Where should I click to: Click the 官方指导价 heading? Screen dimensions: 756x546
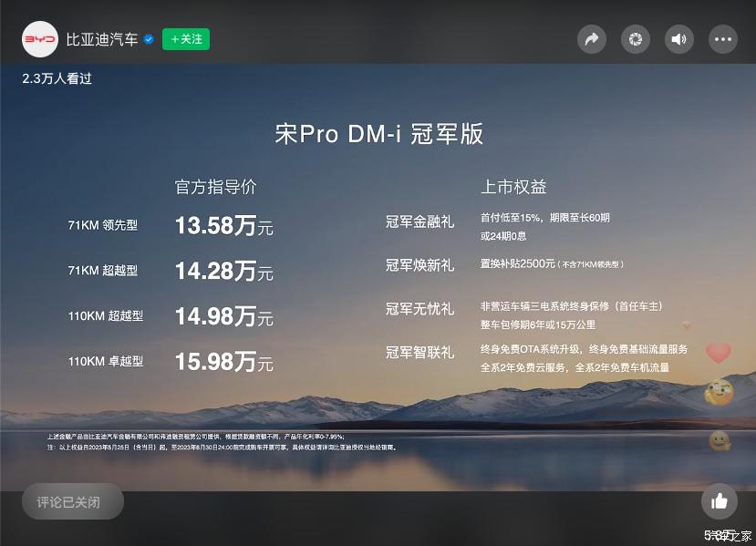click(x=215, y=187)
